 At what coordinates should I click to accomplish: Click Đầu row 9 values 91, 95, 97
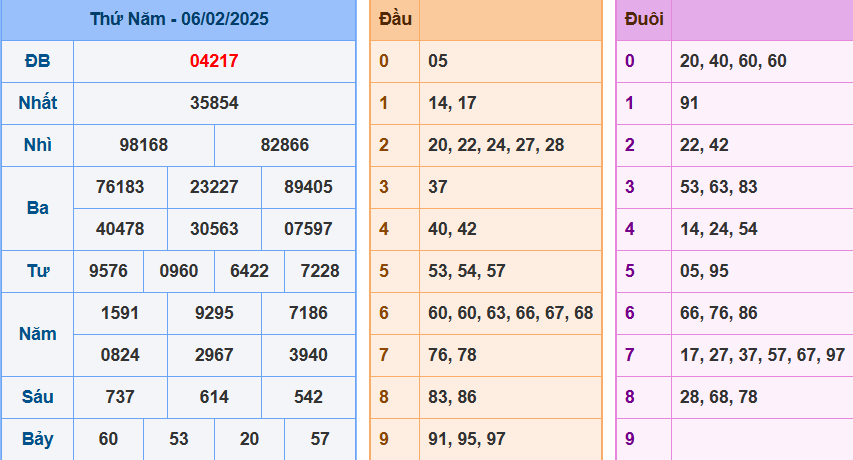467,439
